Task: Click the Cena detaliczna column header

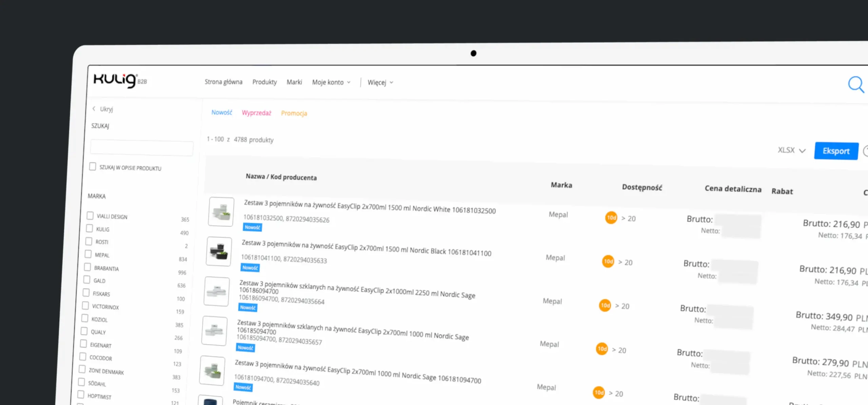Action: tap(733, 189)
